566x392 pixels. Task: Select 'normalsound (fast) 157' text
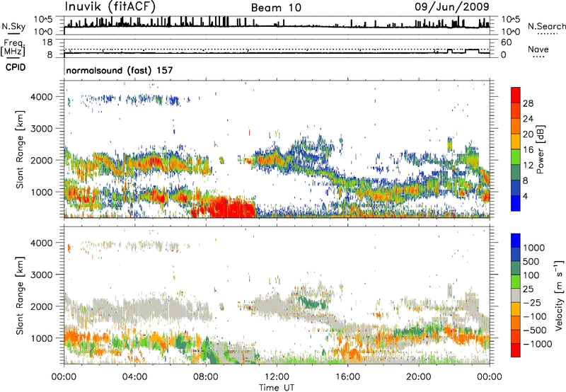point(120,70)
